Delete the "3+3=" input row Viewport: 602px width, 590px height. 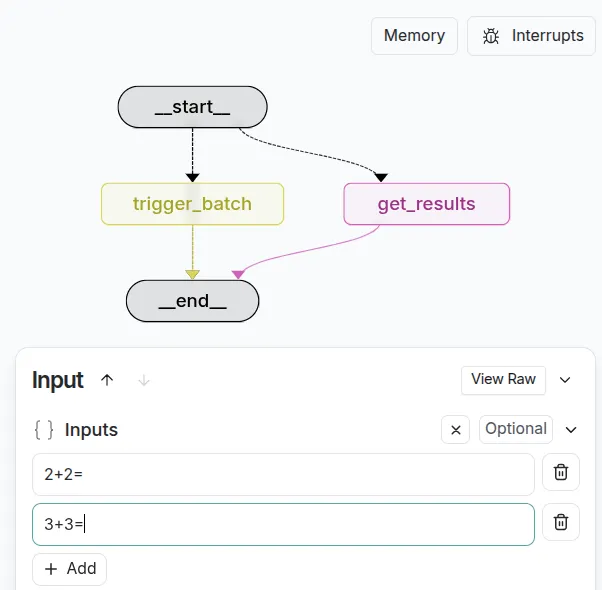[x=561, y=522]
